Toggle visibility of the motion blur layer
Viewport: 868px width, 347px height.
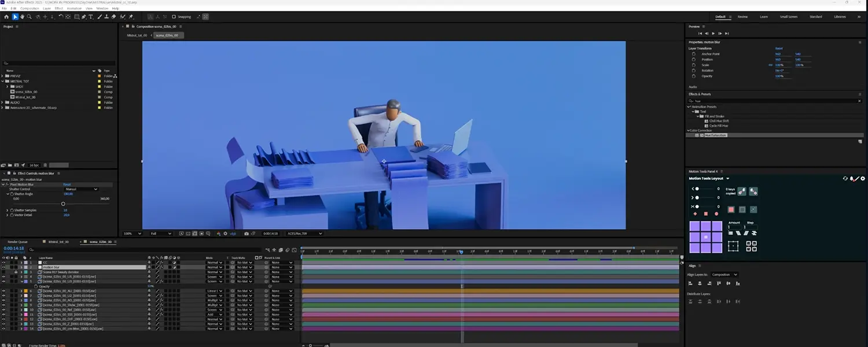(x=3, y=267)
